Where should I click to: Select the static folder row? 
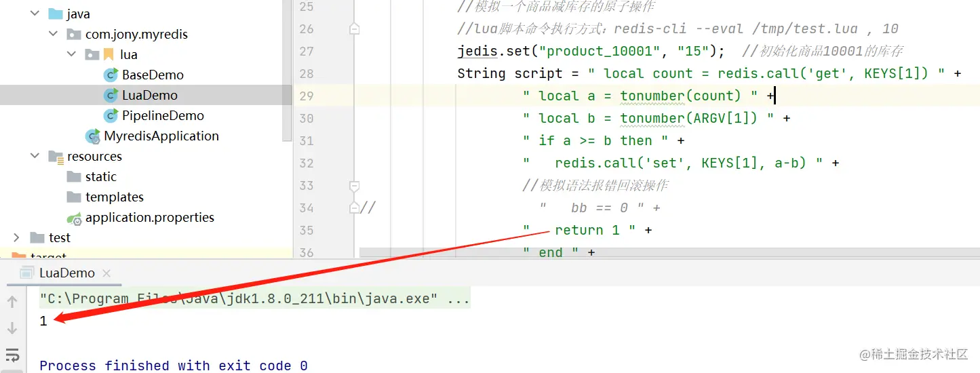pos(146,176)
